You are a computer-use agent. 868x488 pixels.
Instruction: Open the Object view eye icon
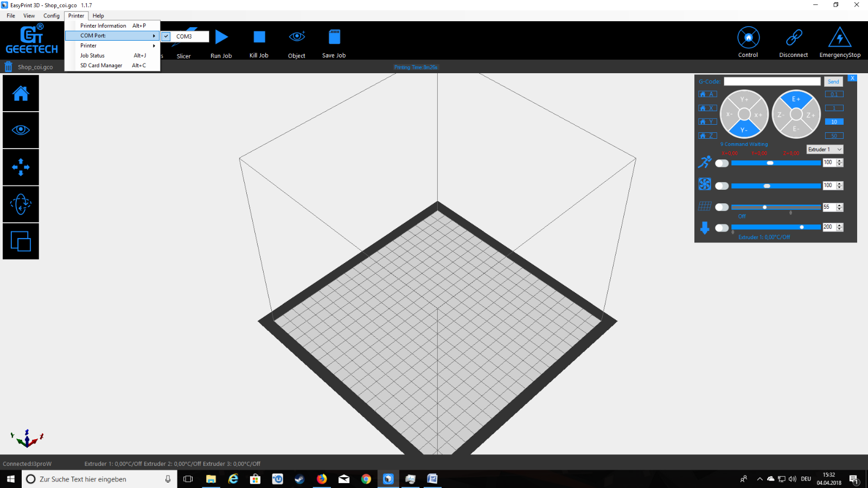pyautogui.click(x=297, y=37)
